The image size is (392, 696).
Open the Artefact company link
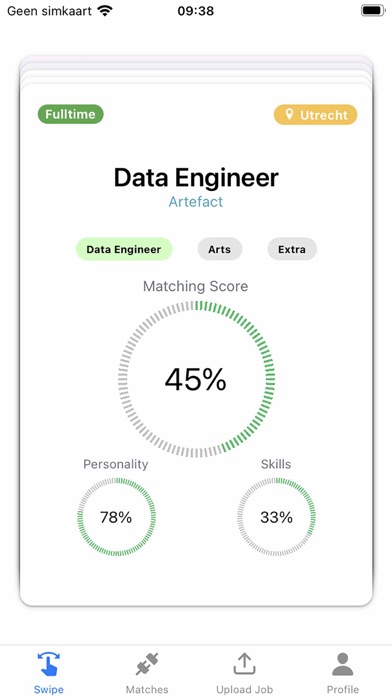pyautogui.click(x=196, y=202)
